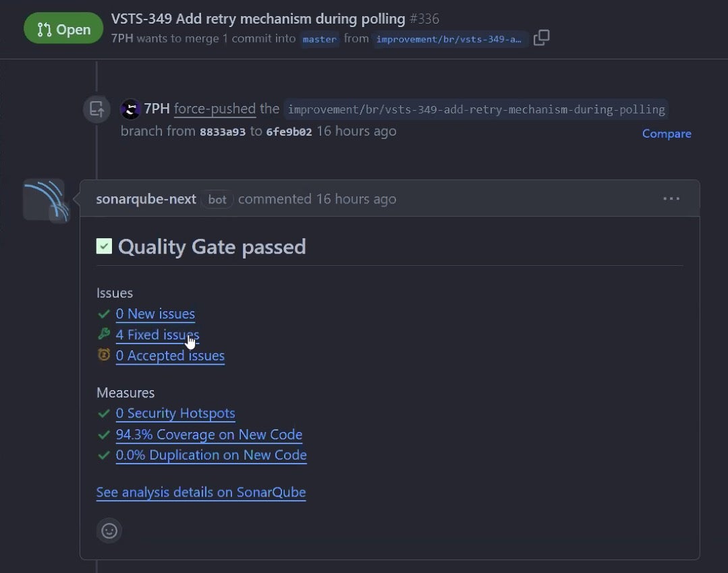Follow the 0 New issues link
Viewport: 728px width, 573px height.
click(x=155, y=313)
